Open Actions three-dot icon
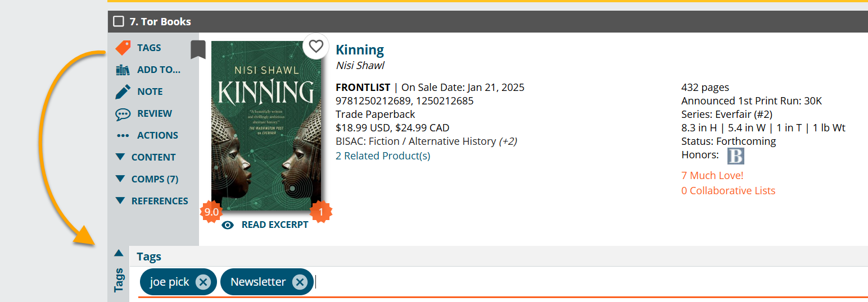 (123, 136)
